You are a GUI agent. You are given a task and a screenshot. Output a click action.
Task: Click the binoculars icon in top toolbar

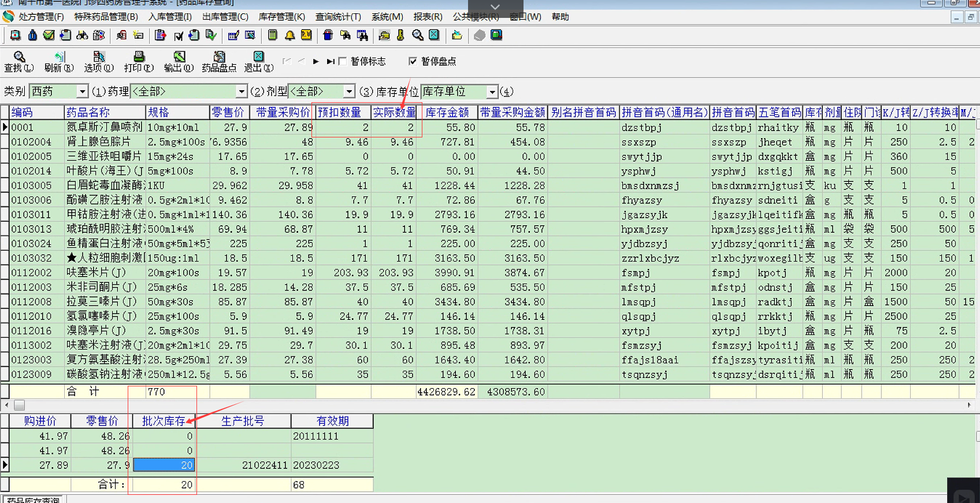(x=82, y=35)
